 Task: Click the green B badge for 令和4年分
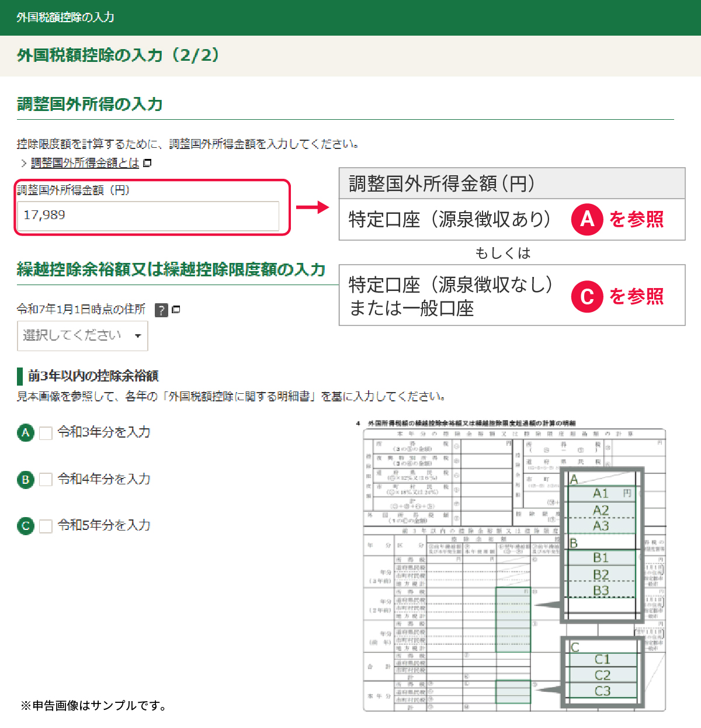[26, 480]
